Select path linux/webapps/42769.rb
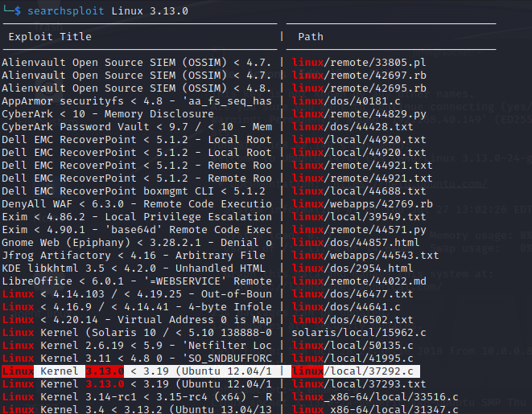This screenshot has height=414, width=532. [362, 204]
